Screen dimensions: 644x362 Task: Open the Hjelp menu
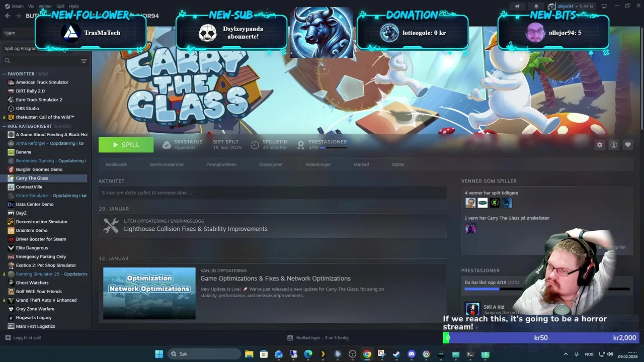tap(74, 6)
